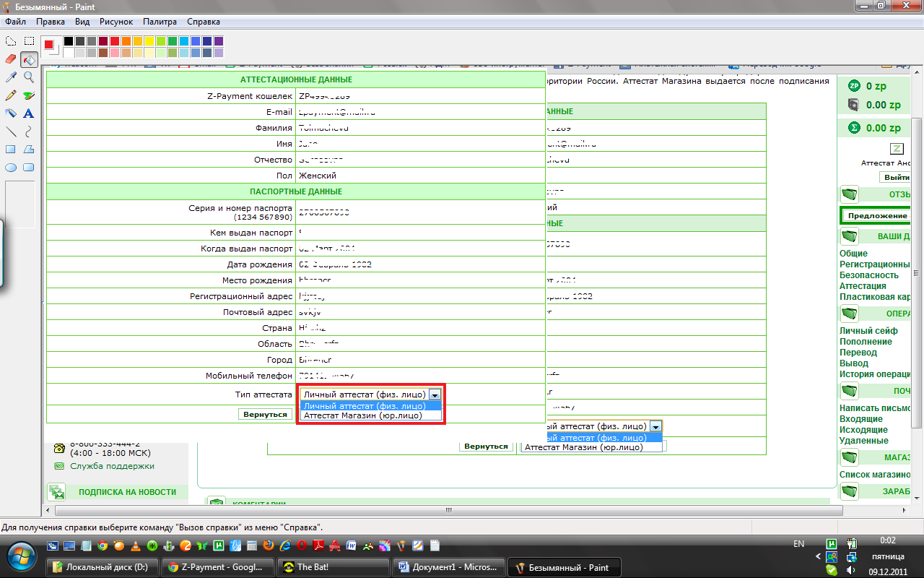The height and width of the screenshot is (578, 924).
Task: Click Вернуться button under Тип аттестата label
Action: 266,415
